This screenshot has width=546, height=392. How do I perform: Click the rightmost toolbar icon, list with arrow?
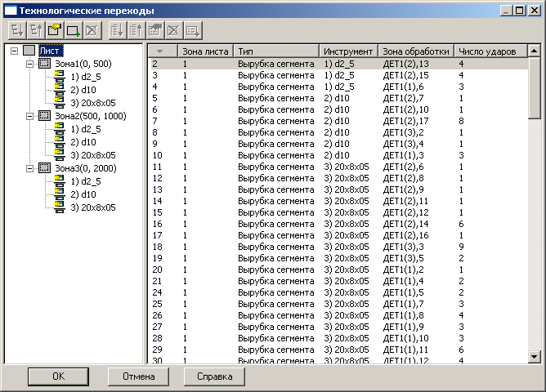[x=194, y=31]
